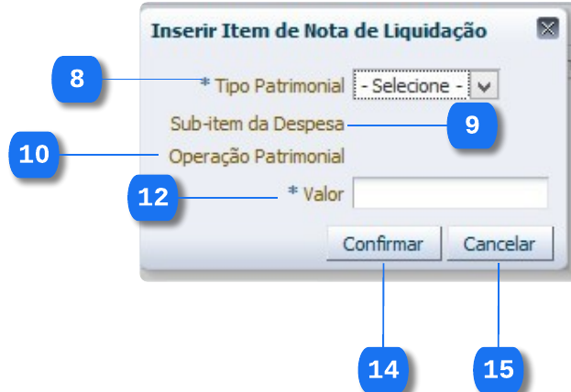Click callout badge number 15

499,369
